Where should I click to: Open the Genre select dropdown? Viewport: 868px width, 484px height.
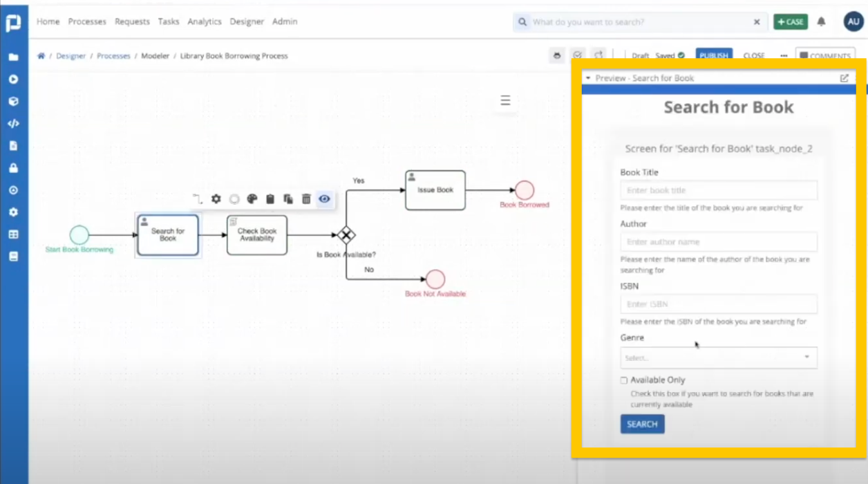coord(719,357)
